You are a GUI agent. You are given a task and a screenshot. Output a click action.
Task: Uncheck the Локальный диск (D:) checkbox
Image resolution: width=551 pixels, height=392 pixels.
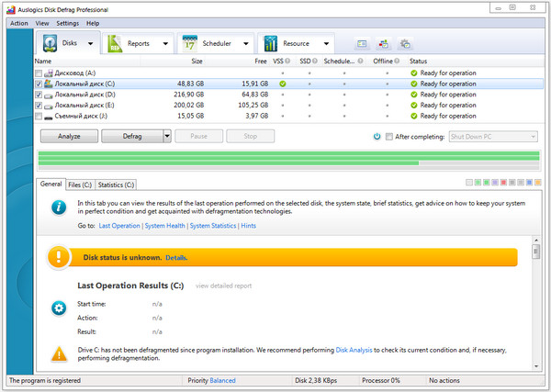point(38,95)
